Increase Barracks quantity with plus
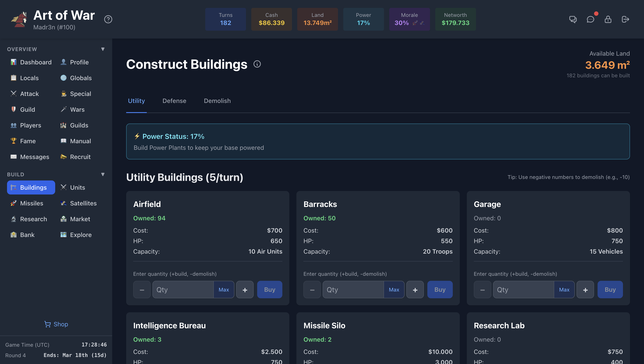The height and width of the screenshot is (364, 644). (415, 290)
